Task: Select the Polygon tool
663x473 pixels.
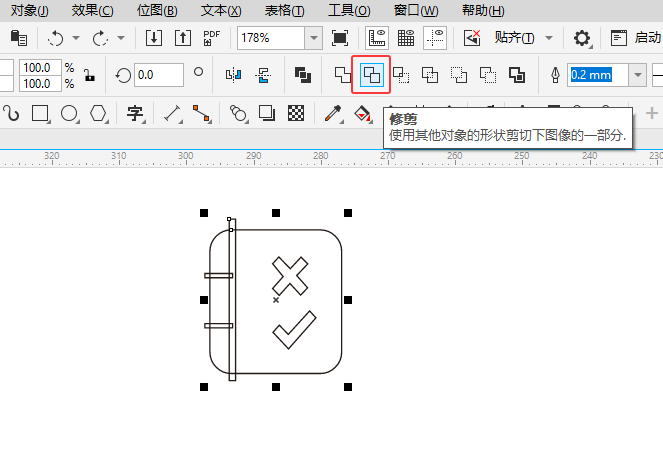Action: click(99, 113)
